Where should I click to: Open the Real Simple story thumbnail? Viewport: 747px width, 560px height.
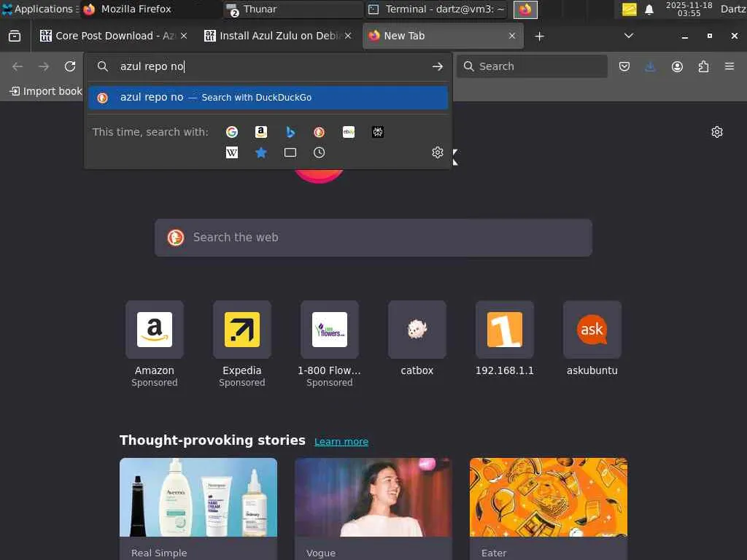pos(198,497)
